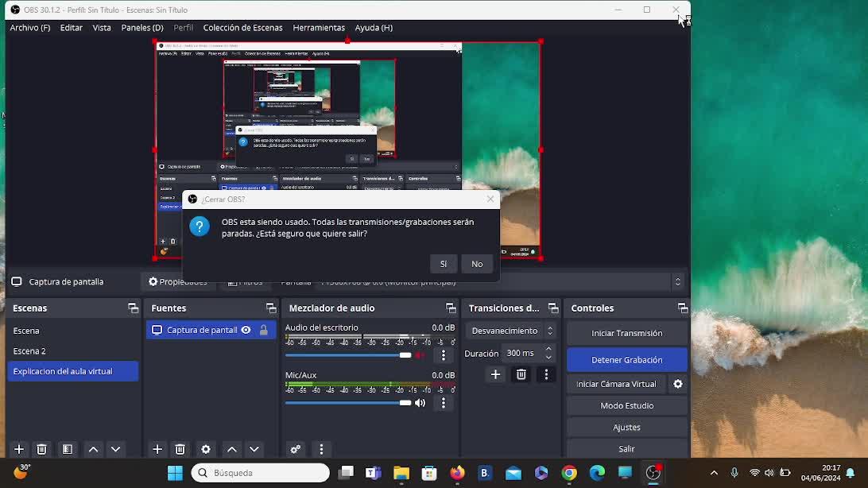
Task: Open virtual camera settings gear
Action: click(678, 384)
